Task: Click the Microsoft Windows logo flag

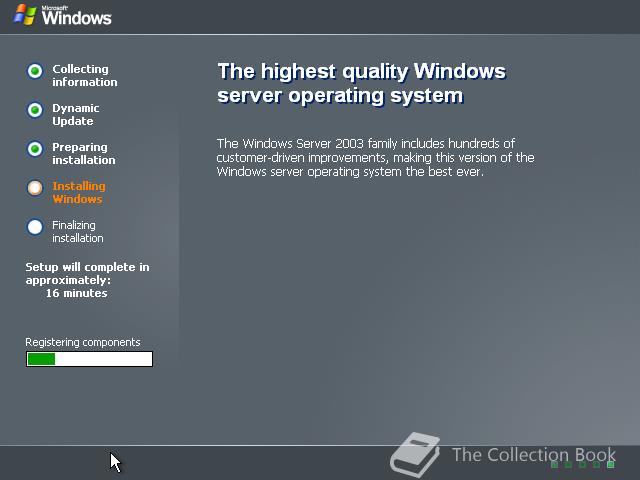Action: coord(25,16)
